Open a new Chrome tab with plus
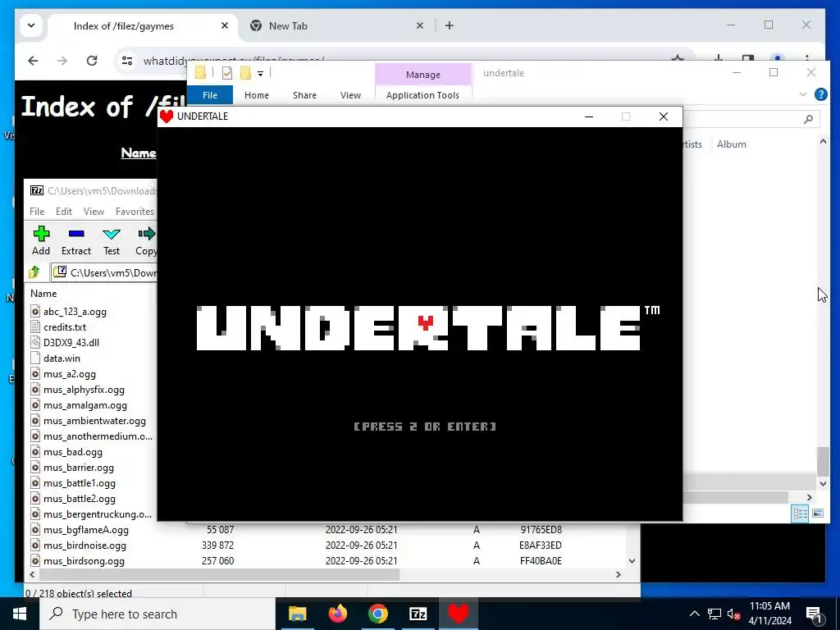The width and height of the screenshot is (840, 630). [x=450, y=25]
